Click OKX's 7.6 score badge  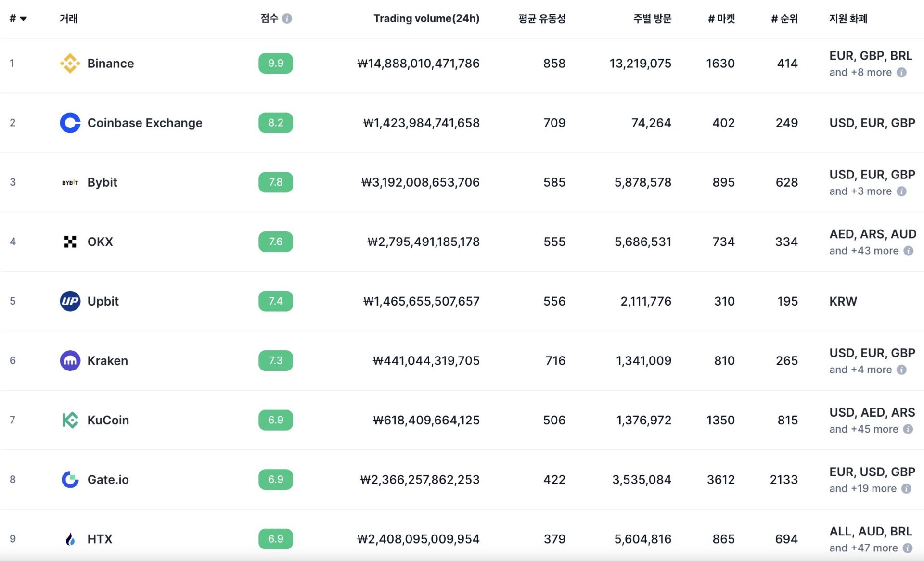coord(276,242)
